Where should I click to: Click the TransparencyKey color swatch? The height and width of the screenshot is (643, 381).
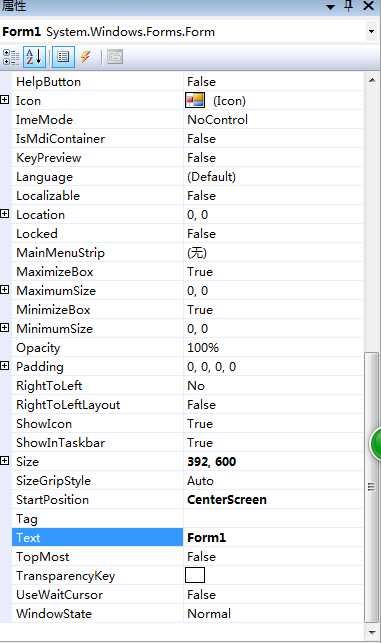(195, 575)
